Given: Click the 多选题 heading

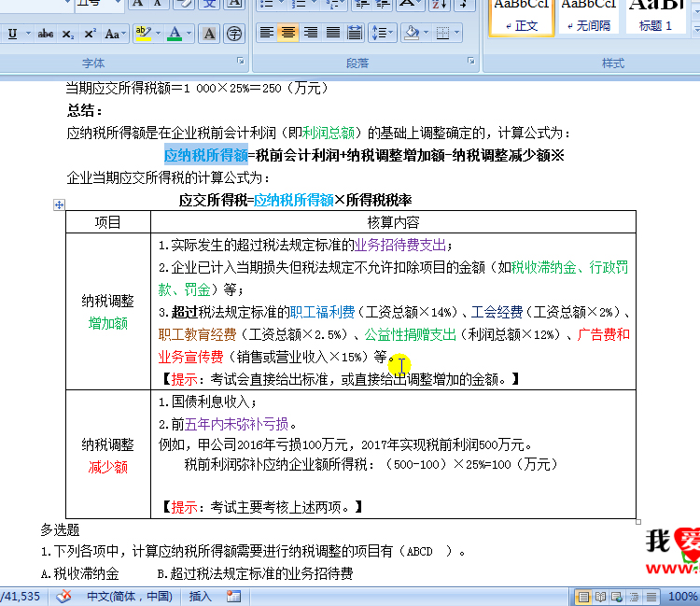Looking at the screenshot, I should pyautogui.click(x=60, y=529).
